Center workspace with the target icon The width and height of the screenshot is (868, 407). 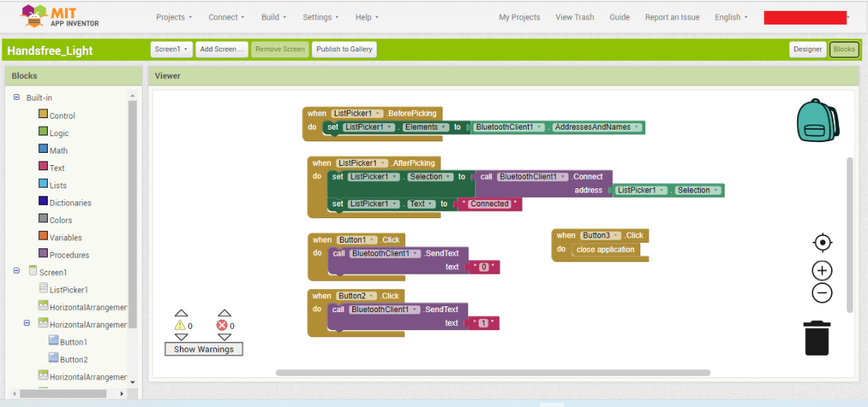coord(822,243)
